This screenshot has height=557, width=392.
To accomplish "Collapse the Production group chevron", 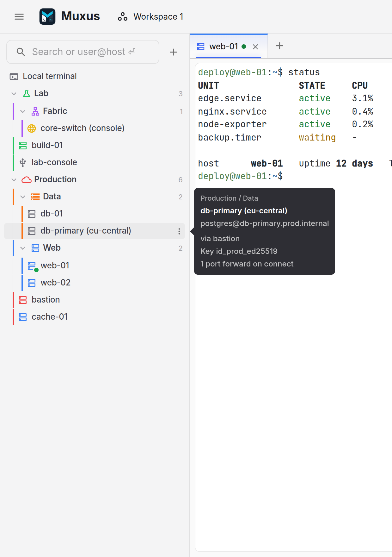I will click(x=14, y=180).
